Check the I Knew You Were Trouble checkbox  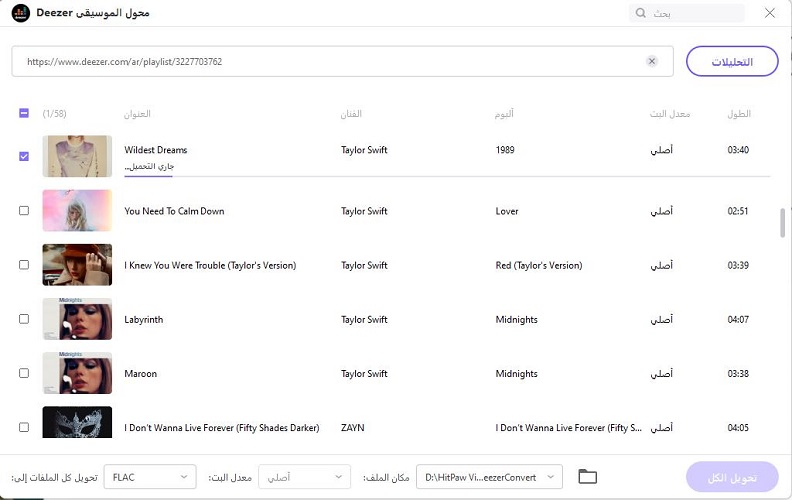click(24, 265)
